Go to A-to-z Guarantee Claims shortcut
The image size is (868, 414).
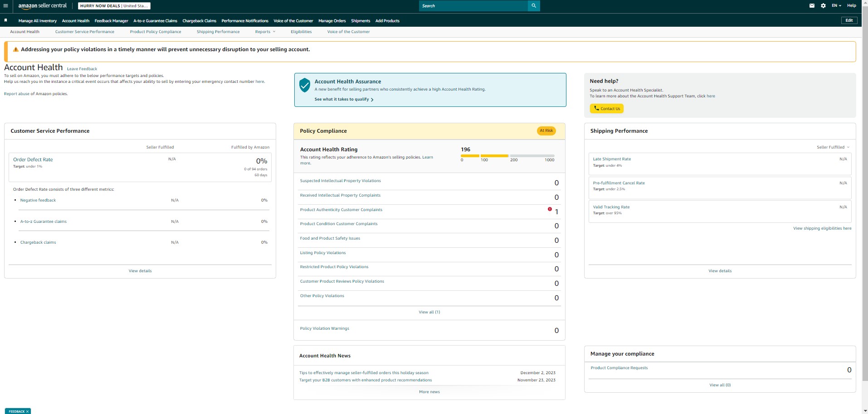coord(155,21)
